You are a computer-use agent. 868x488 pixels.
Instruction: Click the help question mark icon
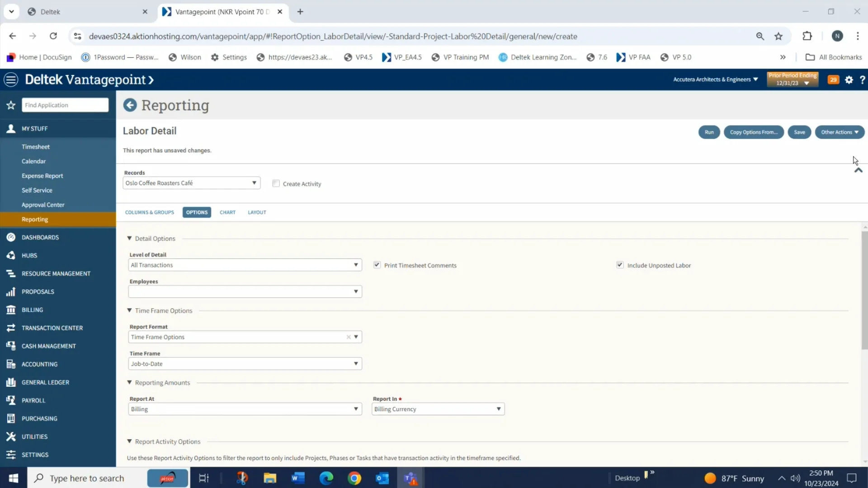pyautogui.click(x=862, y=80)
